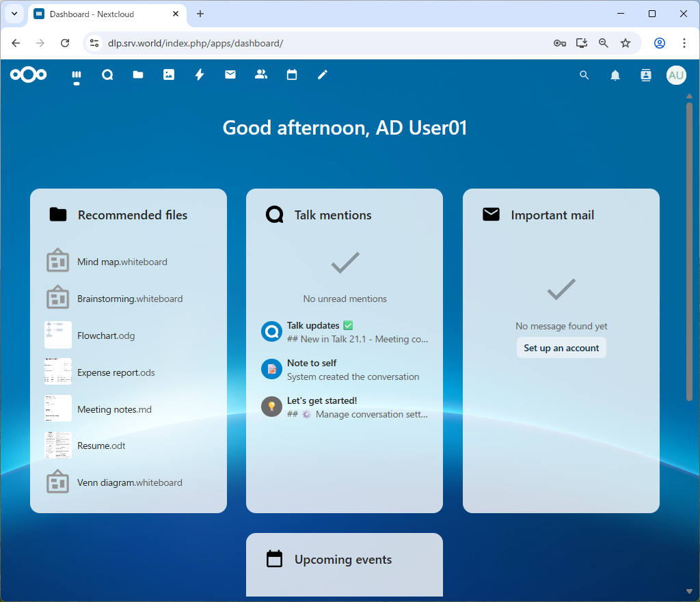Click the Nextcloud unified search magnifier

coord(584,75)
